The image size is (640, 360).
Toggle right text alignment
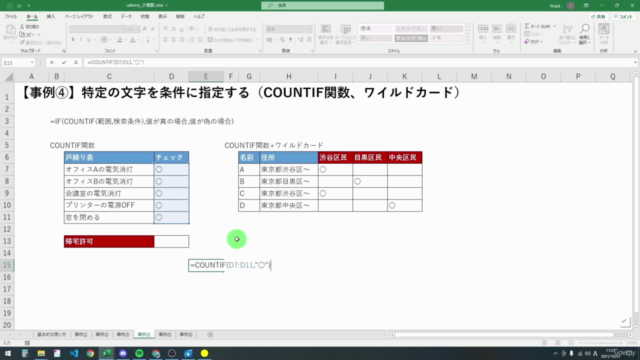click(181, 40)
